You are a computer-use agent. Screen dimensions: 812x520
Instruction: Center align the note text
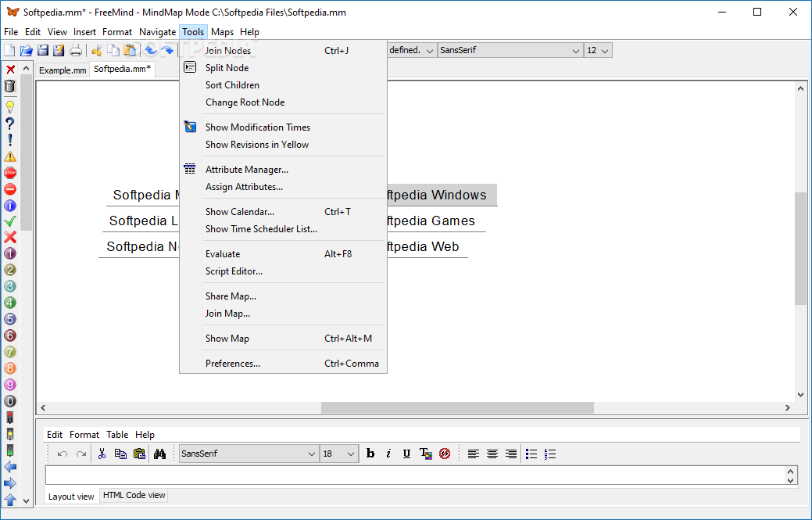click(x=492, y=454)
